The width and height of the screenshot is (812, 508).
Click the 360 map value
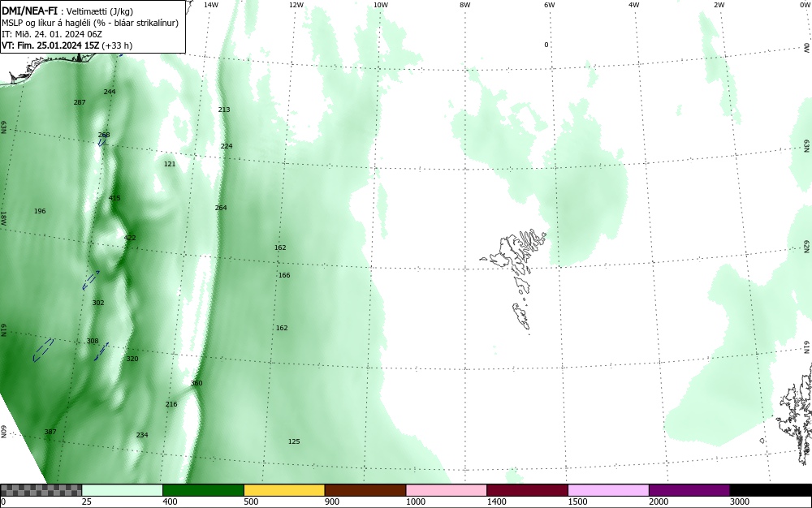coord(197,383)
